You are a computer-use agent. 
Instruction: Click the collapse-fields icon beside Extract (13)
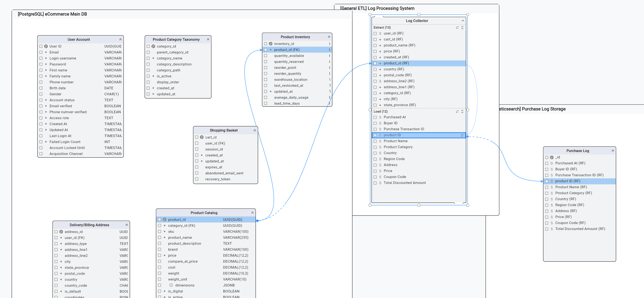coord(462,27)
